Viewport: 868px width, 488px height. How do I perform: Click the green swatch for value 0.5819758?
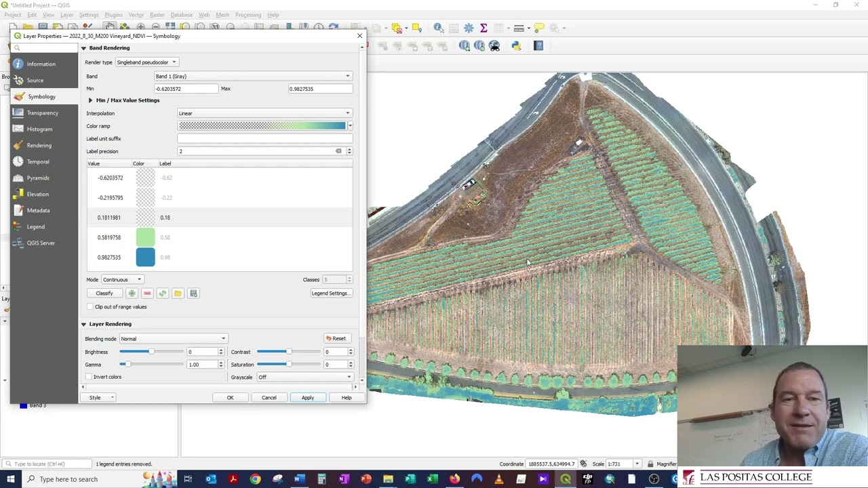tap(145, 237)
